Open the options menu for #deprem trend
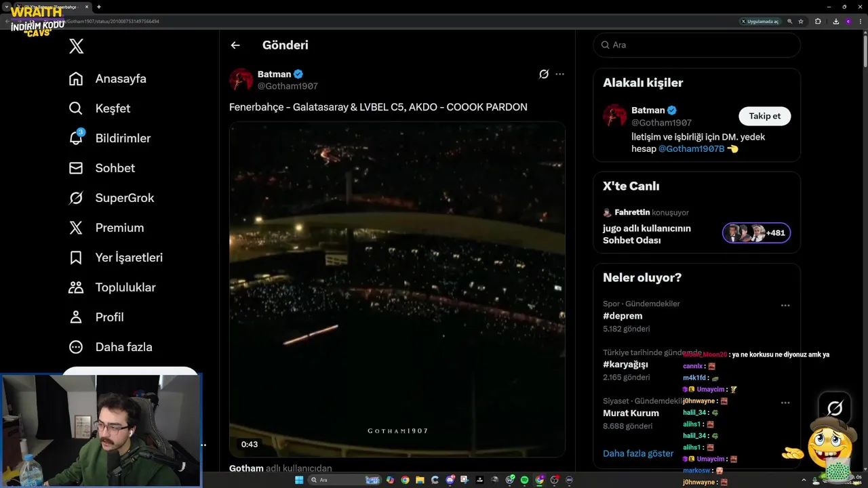The height and width of the screenshot is (488, 868). pyautogui.click(x=785, y=306)
